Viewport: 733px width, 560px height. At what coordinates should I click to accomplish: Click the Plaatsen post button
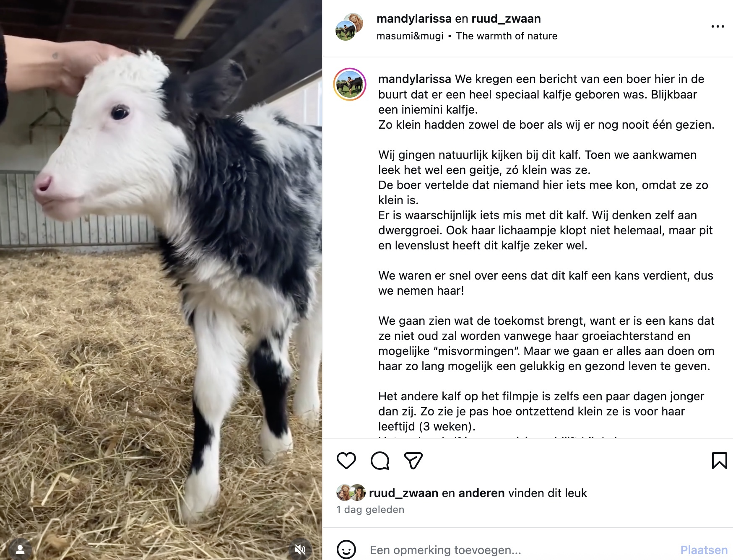click(704, 550)
